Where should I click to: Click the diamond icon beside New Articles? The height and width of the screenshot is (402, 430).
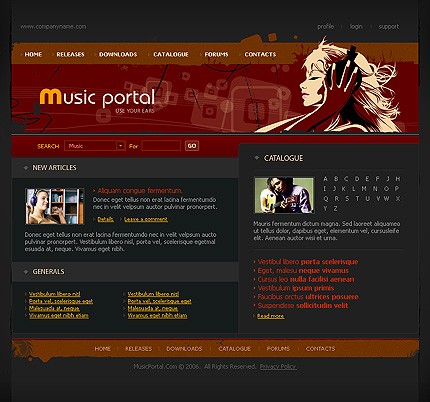coord(26,168)
